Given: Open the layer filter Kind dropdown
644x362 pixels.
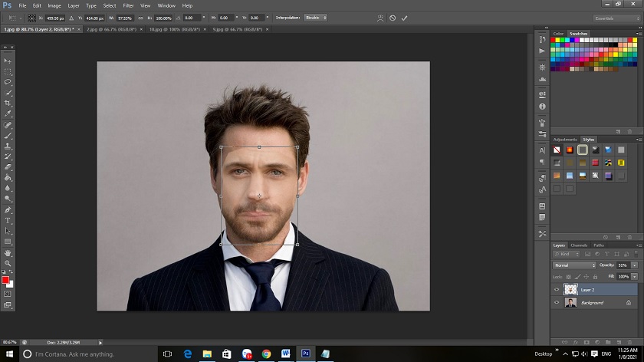Looking at the screenshot, I should point(567,255).
